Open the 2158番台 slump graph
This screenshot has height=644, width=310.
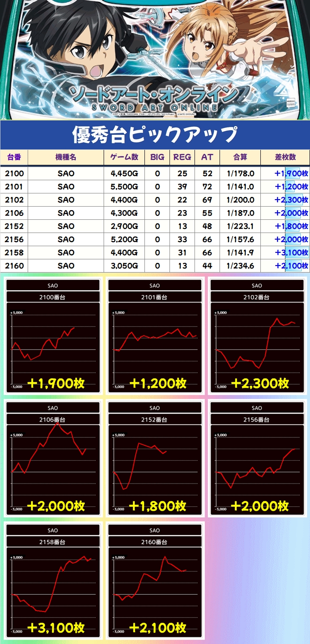(53, 587)
